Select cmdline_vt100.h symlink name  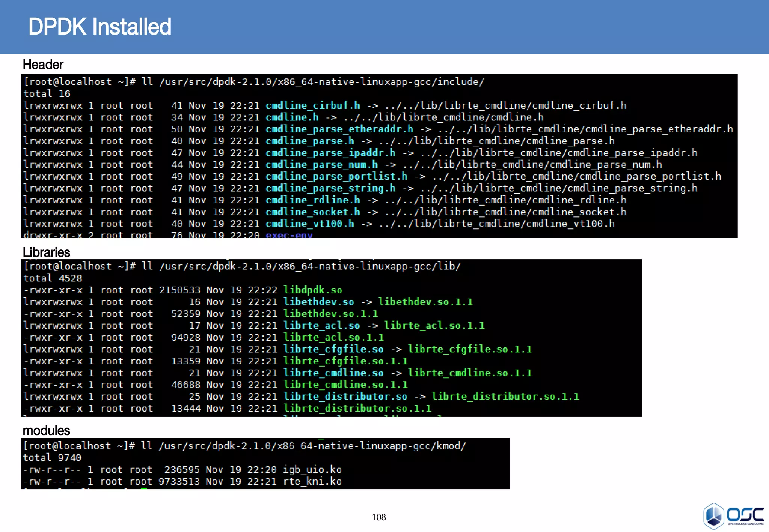point(310,224)
